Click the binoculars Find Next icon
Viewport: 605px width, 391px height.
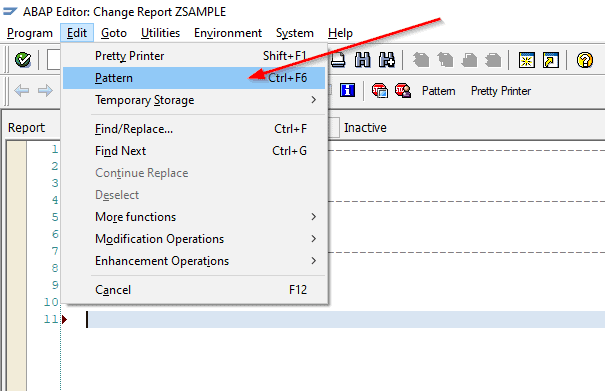pos(387,60)
